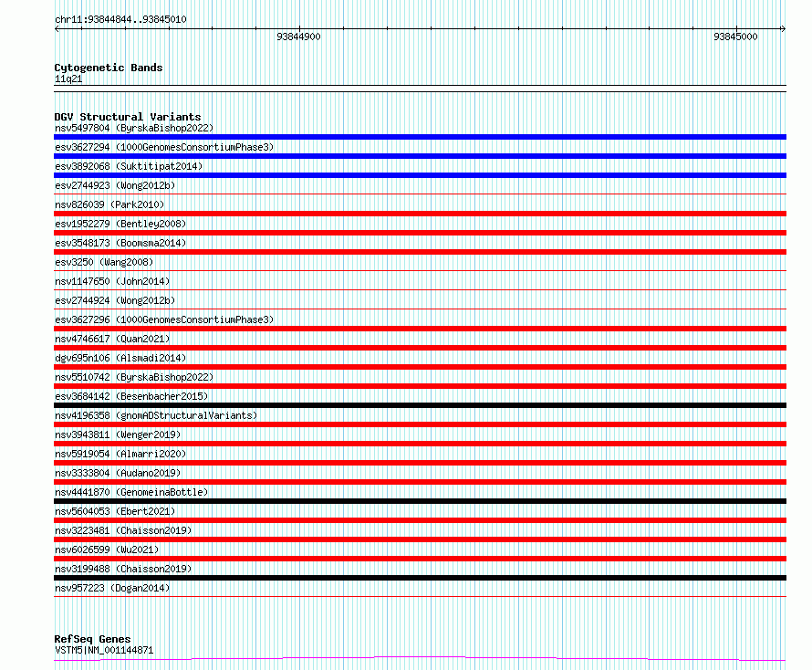812x670 pixels.
Task: Open variant nsv5919054 (Almarri2020)
Action: click(x=120, y=454)
